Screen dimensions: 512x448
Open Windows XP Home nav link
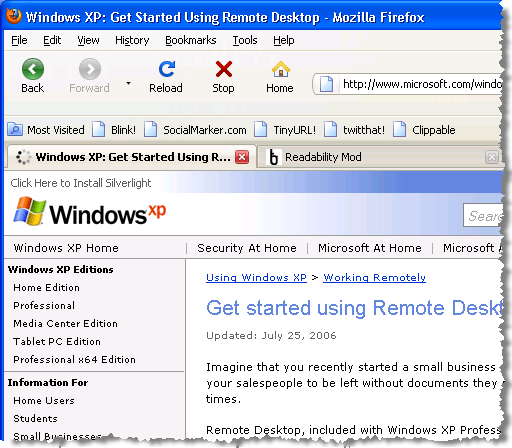[66, 248]
